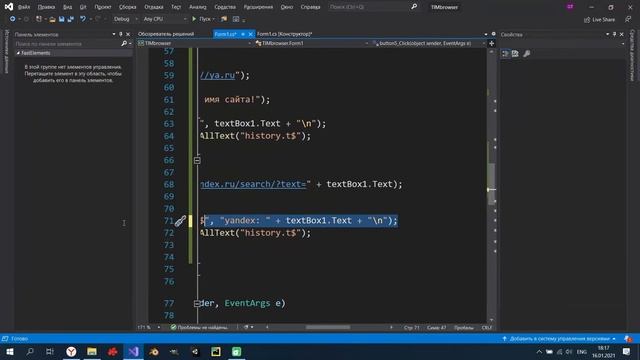640x360 pixels.
Task: Click the Categorized view icon in Properties
Action: [505, 53]
